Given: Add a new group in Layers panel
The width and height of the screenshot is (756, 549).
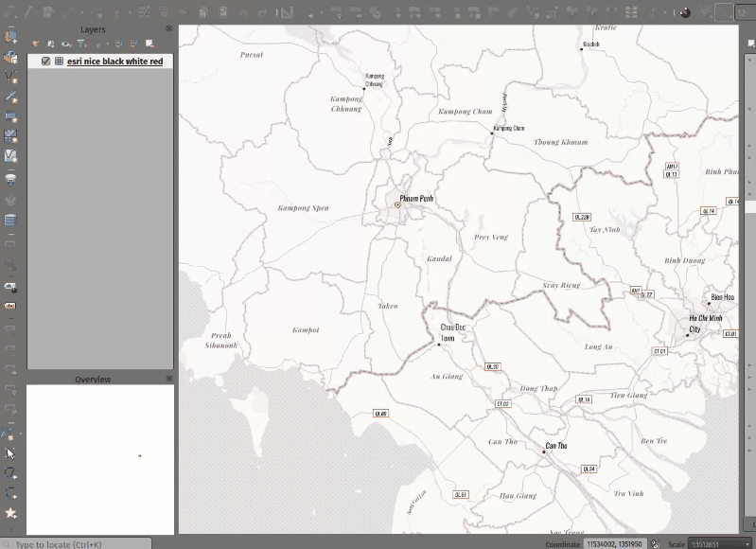Looking at the screenshot, I should (50, 44).
